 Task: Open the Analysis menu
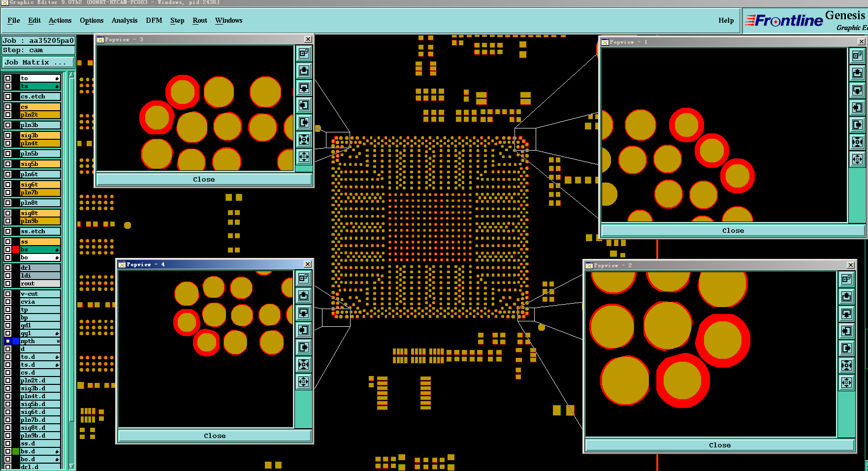pos(125,20)
